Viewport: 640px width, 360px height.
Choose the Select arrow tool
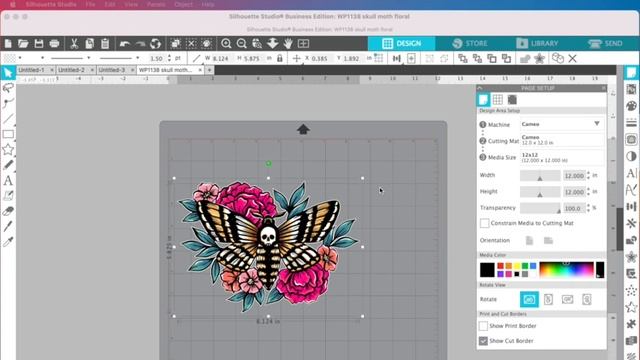tap(8, 73)
